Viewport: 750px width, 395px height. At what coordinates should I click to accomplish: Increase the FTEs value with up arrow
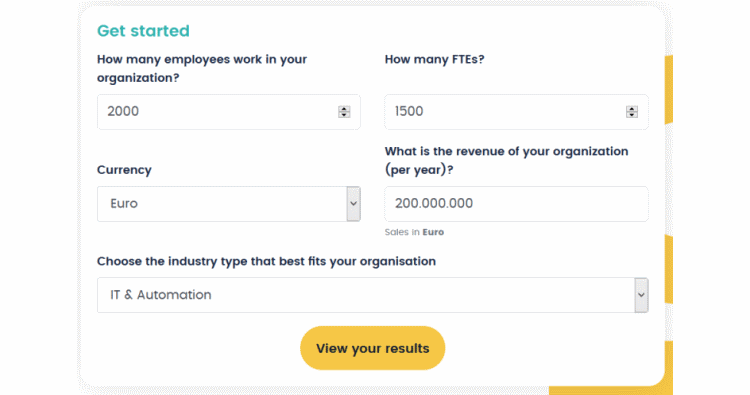[631, 109]
